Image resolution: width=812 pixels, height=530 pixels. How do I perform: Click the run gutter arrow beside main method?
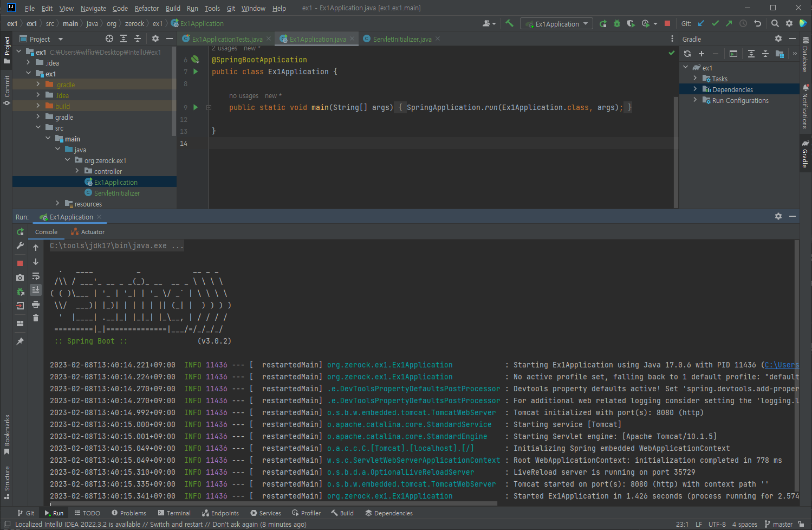[x=196, y=107]
